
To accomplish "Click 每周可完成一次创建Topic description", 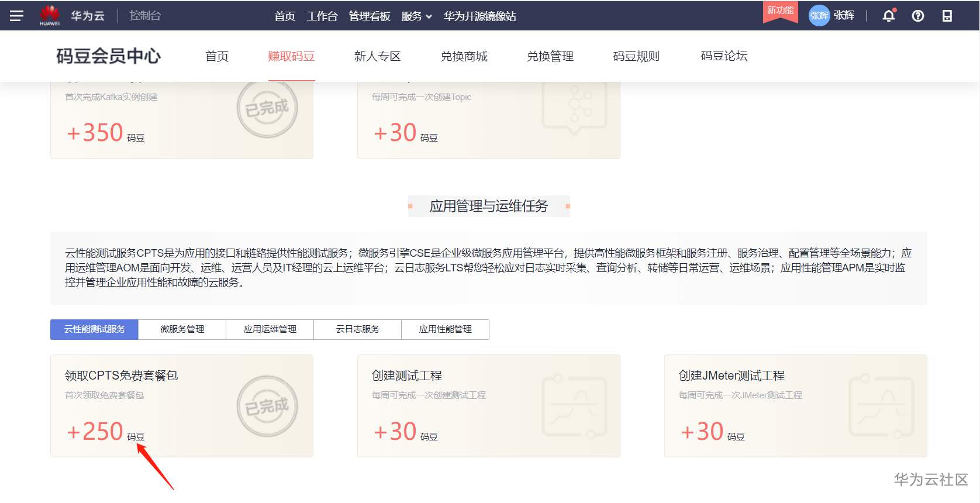I will pyautogui.click(x=422, y=97).
